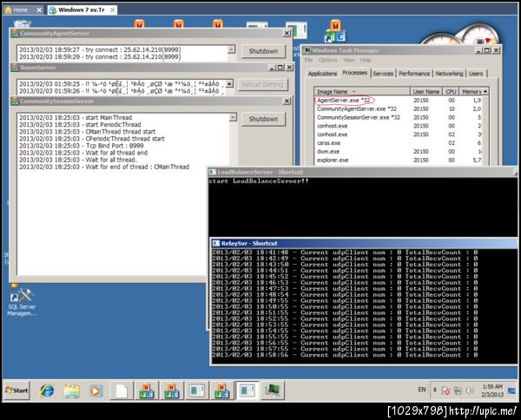The height and width of the screenshot is (420, 521).
Task: Sort processes by Memory column
Action: click(x=472, y=91)
